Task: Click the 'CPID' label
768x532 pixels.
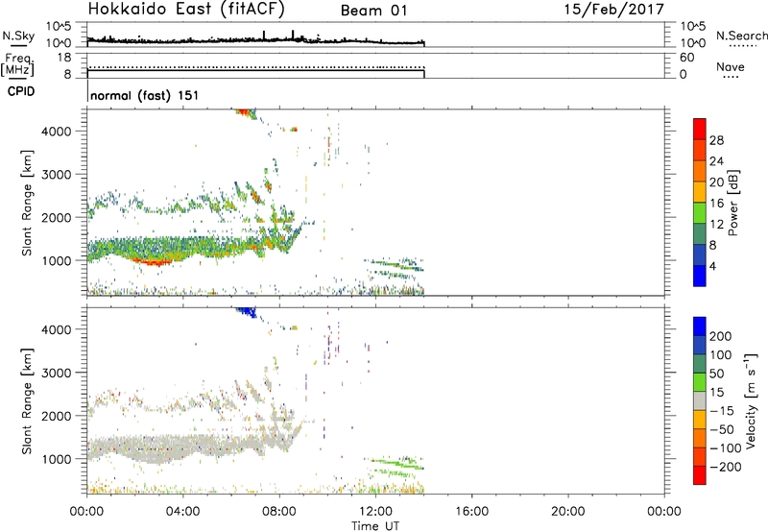Action: [x=21, y=91]
